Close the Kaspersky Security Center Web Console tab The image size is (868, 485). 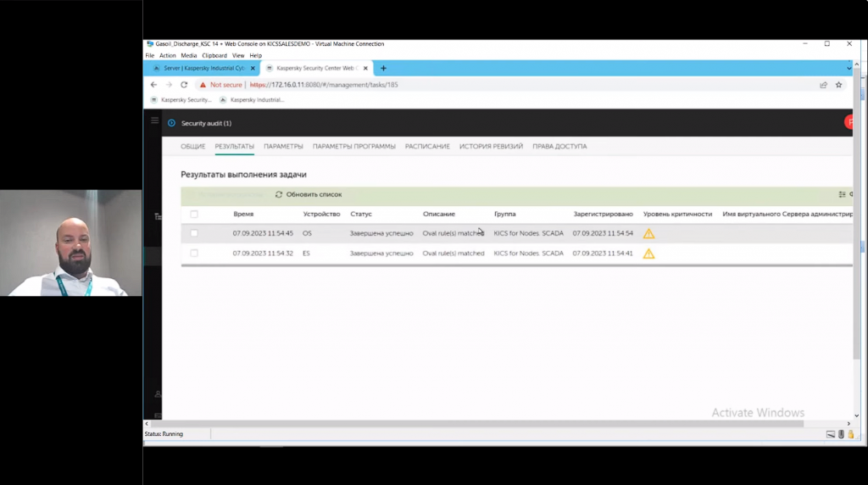pos(365,68)
